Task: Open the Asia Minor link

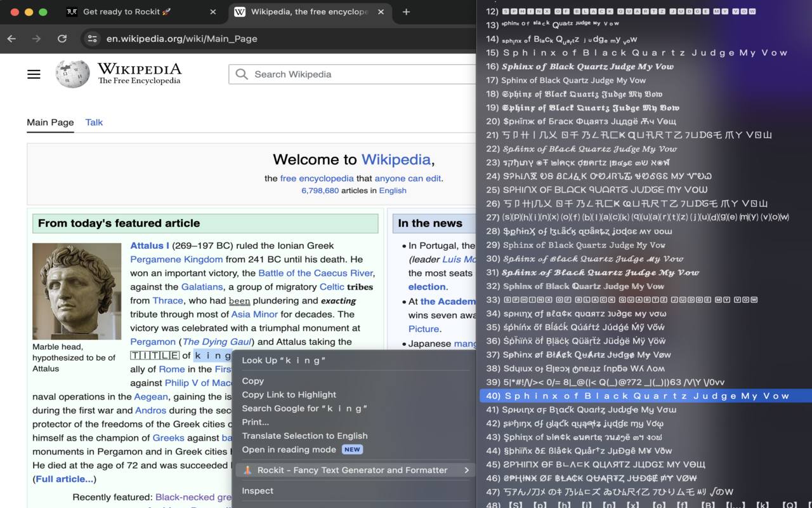Action: [254, 314]
